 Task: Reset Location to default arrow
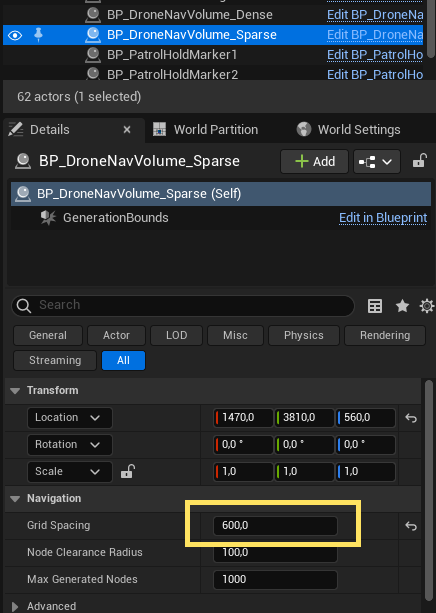point(411,418)
